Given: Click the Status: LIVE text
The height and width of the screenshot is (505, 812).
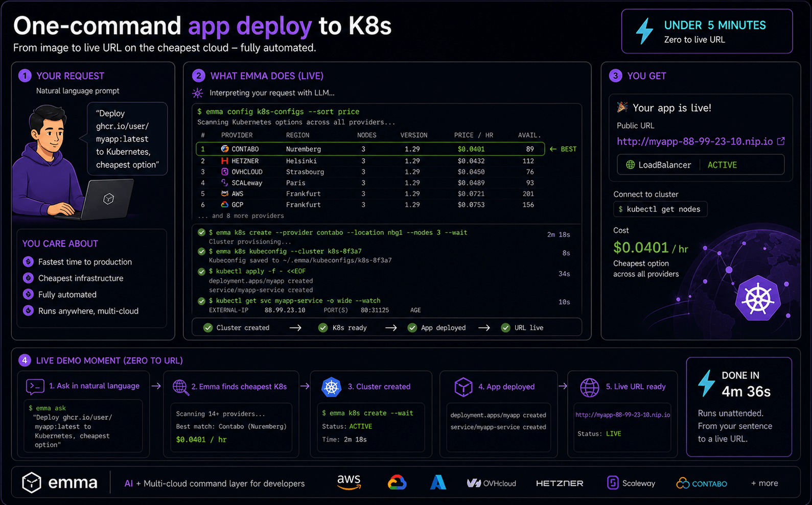Looking at the screenshot, I should 599,434.
